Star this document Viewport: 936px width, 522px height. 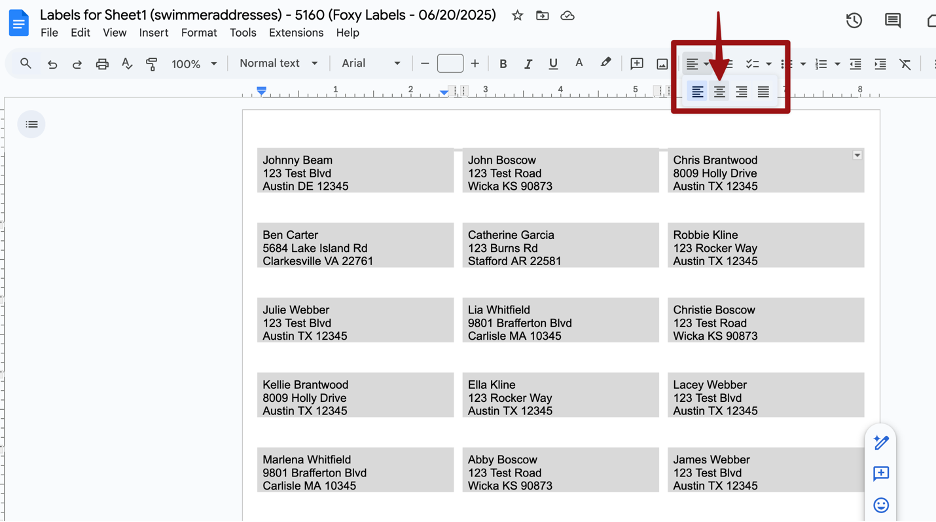tap(517, 16)
